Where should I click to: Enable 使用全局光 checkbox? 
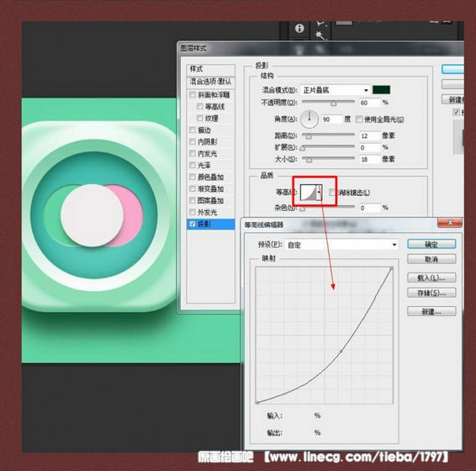click(359, 119)
